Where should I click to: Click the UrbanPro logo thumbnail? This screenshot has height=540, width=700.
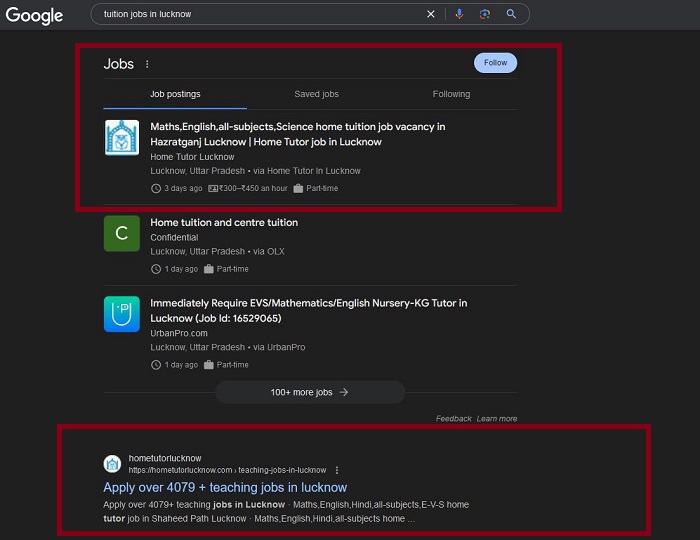tap(122, 314)
